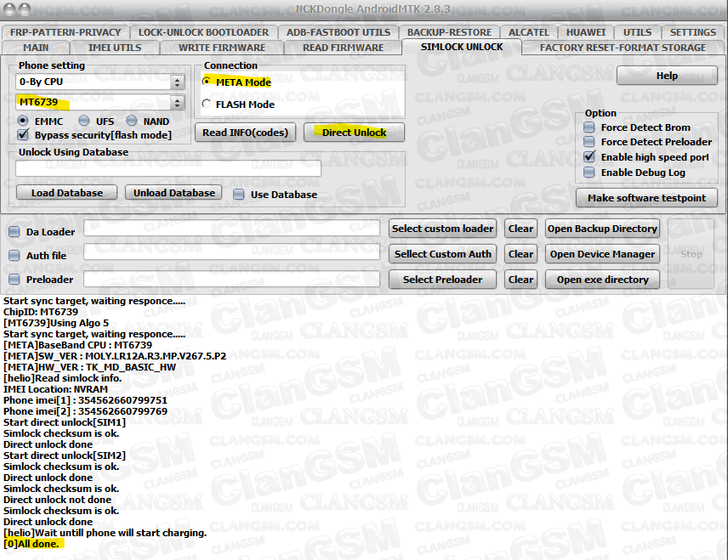Check the Use Database checkbox

239,195
